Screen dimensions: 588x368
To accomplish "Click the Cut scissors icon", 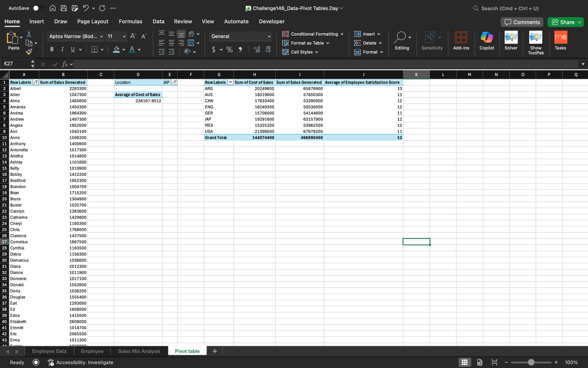I will tap(29, 34).
